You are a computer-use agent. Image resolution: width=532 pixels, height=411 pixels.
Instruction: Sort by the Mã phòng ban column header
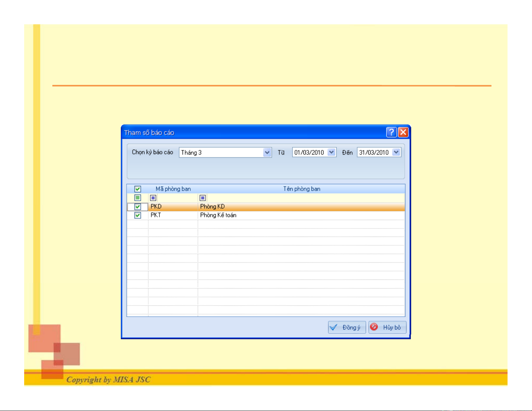[x=173, y=189]
